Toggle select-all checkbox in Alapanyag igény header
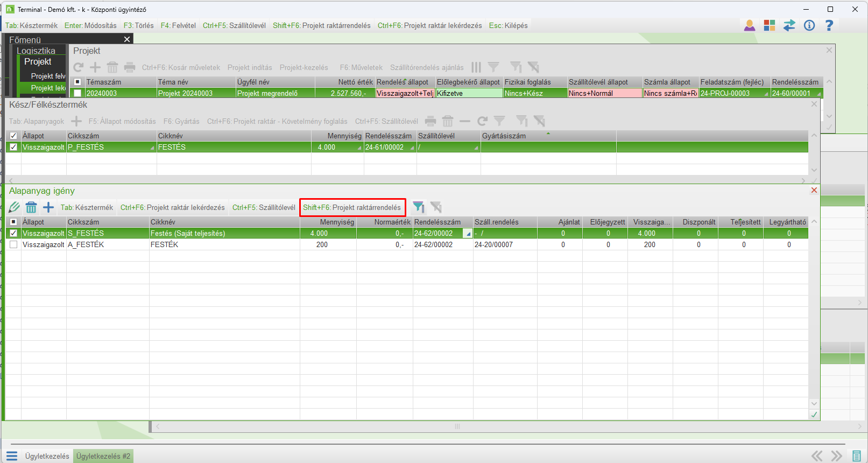 point(13,222)
